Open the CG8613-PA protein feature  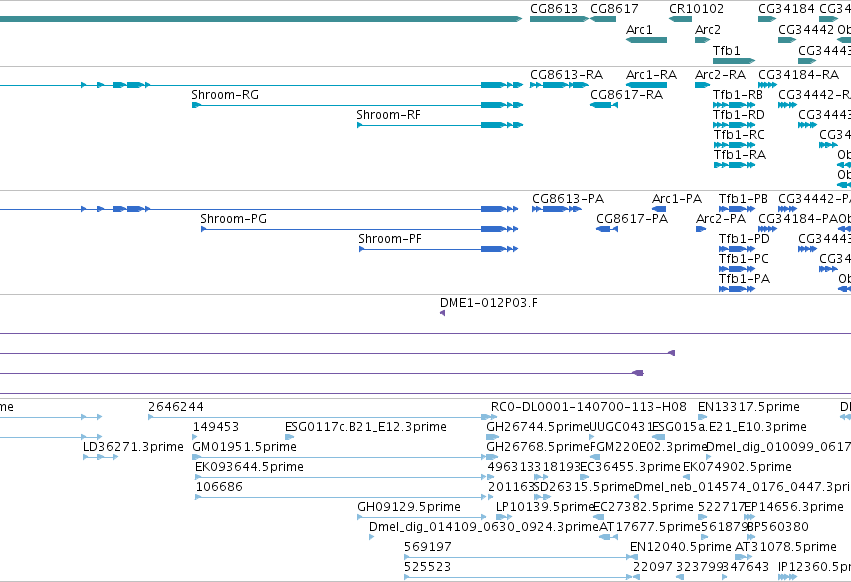(557, 209)
